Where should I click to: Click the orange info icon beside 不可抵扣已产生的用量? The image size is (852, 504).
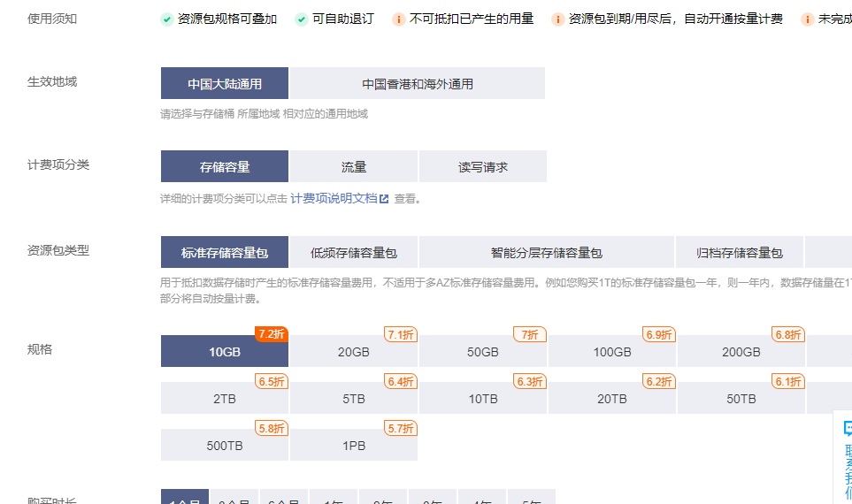coord(399,19)
